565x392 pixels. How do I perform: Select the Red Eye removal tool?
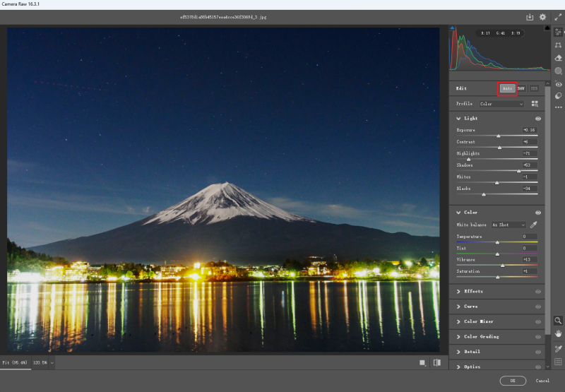pos(558,84)
